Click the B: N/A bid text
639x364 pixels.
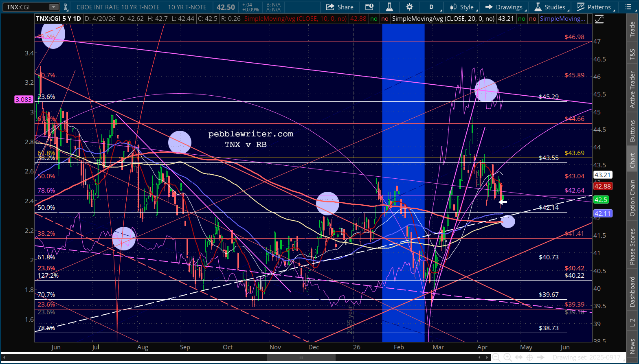(273, 5)
